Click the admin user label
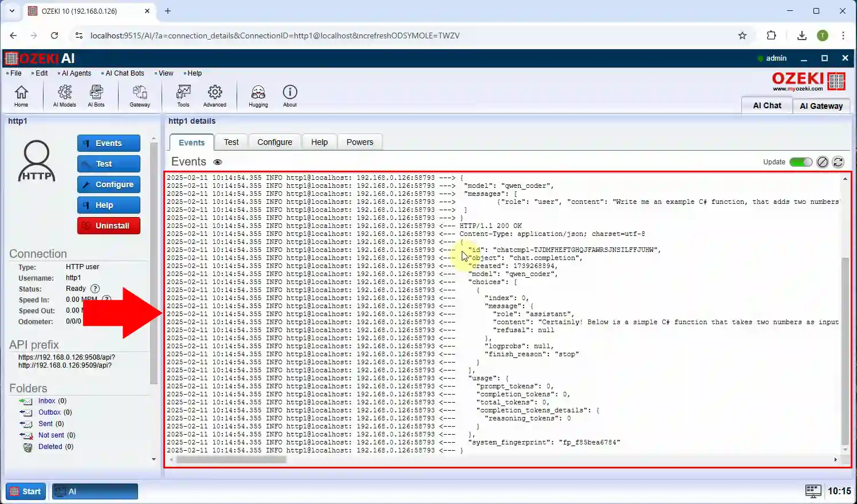 pyautogui.click(x=776, y=58)
